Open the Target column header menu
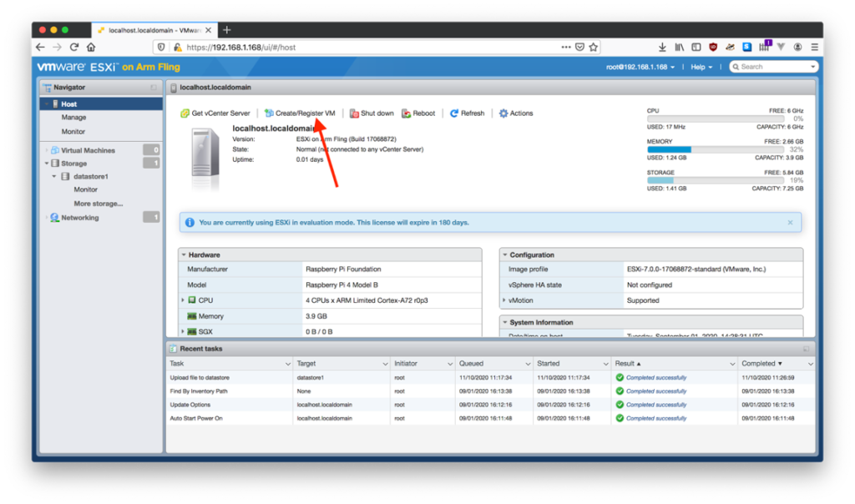Image resolution: width=855 pixels, height=504 pixels. (385, 364)
